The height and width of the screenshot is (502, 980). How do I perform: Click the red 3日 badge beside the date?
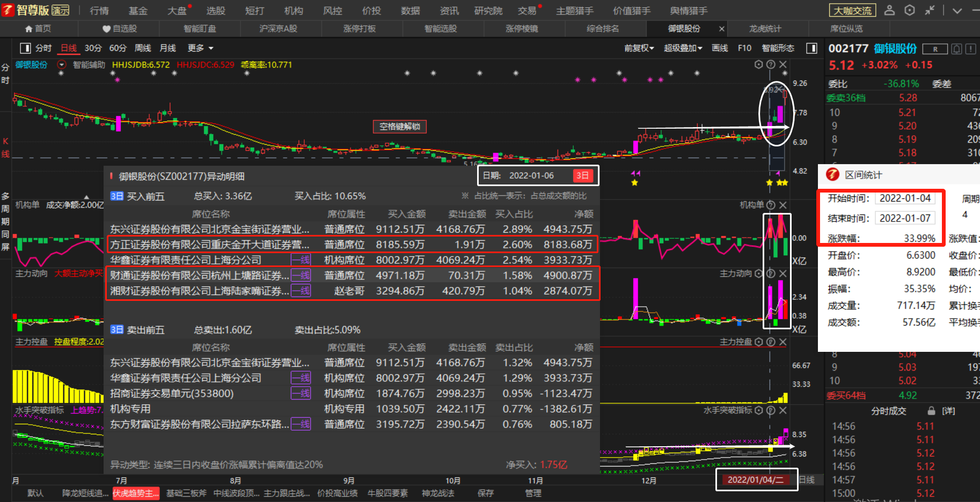coord(582,175)
